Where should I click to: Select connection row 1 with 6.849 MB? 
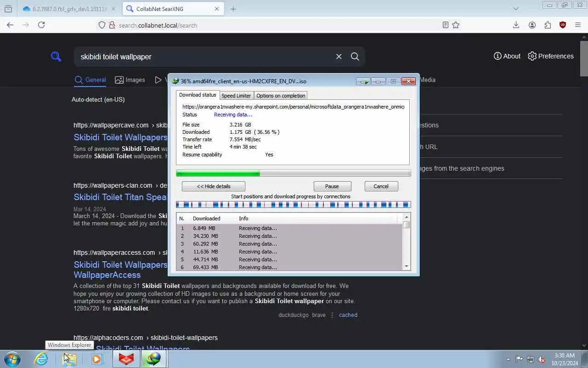click(289, 228)
